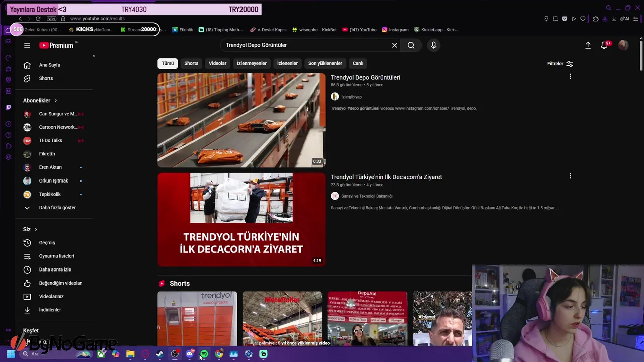Screen dimensions: 644x362
Task: Open TEDx Talks subscription channel
Action: 53,141
